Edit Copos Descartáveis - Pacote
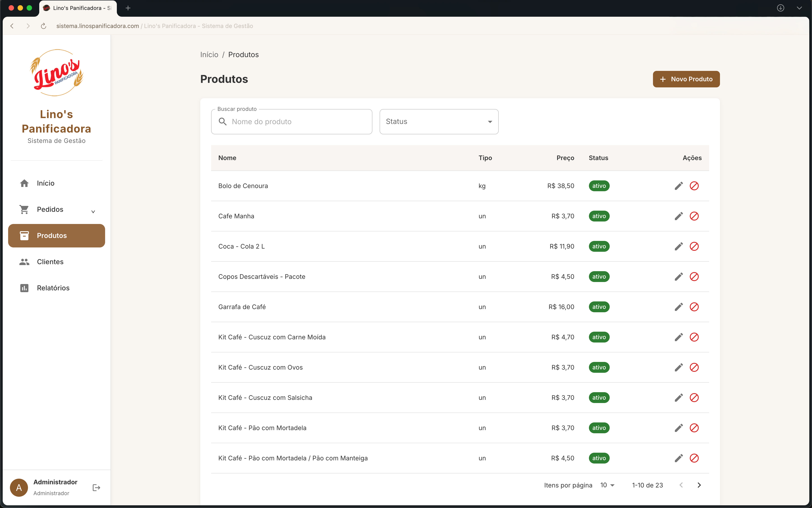Image resolution: width=812 pixels, height=508 pixels. (678, 277)
